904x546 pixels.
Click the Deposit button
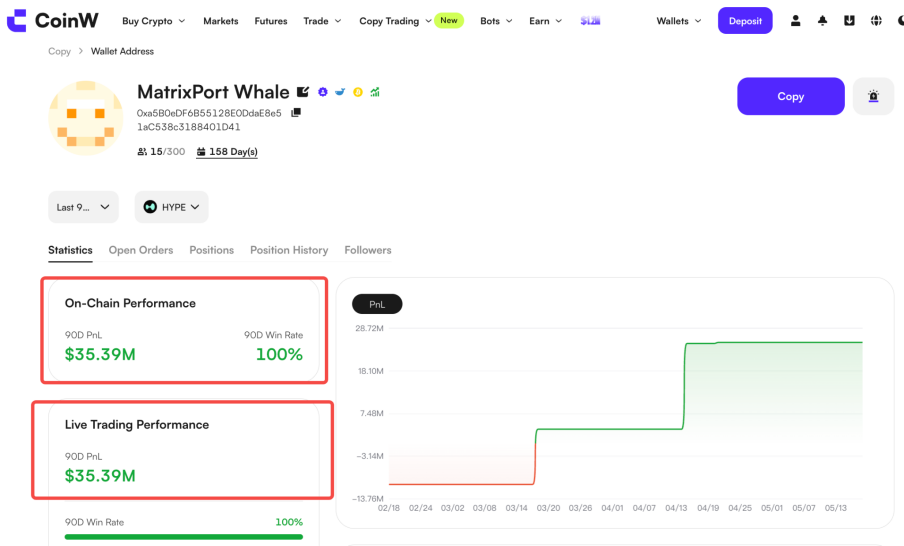[x=745, y=21]
